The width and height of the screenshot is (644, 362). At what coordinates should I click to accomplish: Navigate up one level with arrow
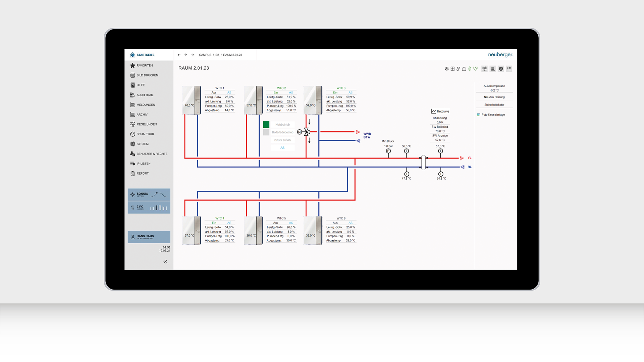coord(185,55)
